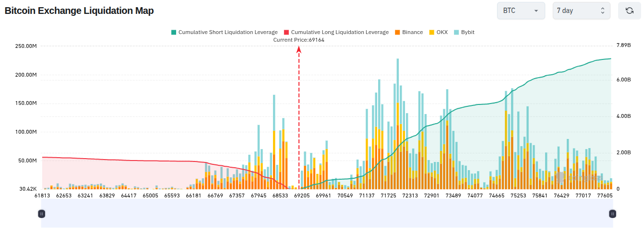Grab the right zoom slider handle
644x230 pixels.
pyautogui.click(x=612, y=214)
